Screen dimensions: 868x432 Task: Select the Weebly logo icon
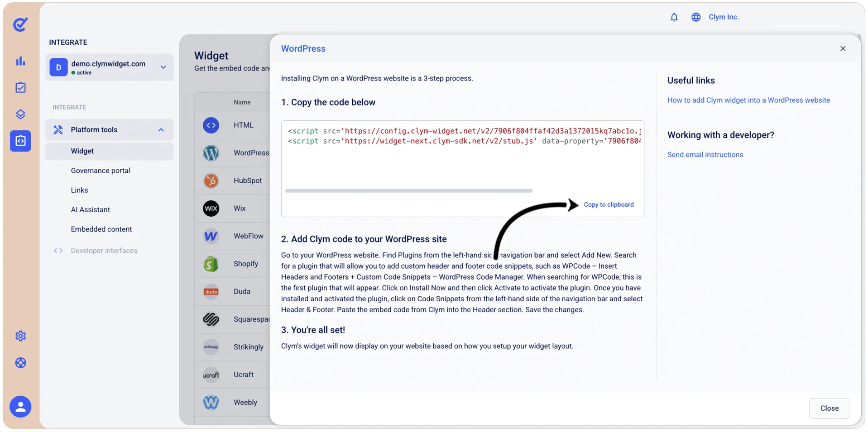(x=211, y=402)
